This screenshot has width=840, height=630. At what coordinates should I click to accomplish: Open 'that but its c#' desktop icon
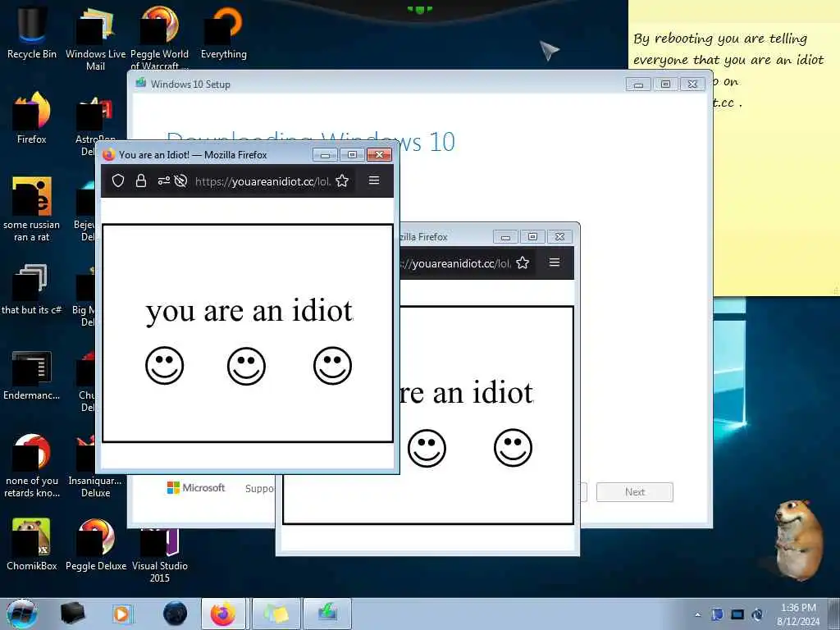pyautogui.click(x=32, y=290)
